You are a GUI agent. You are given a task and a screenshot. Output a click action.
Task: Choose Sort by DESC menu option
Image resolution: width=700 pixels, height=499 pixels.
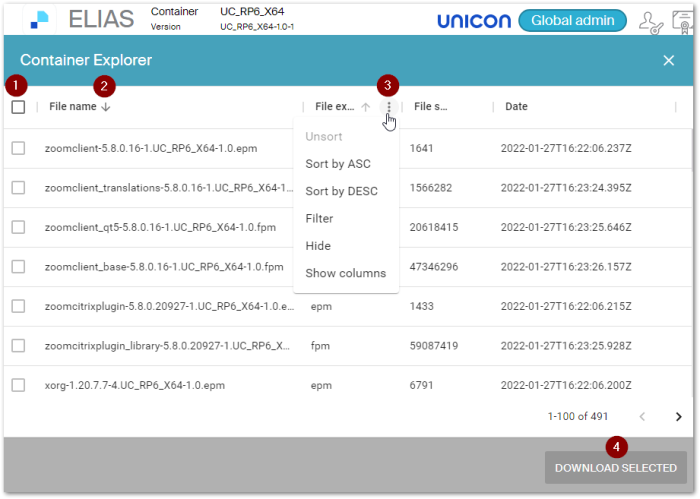pyautogui.click(x=341, y=191)
